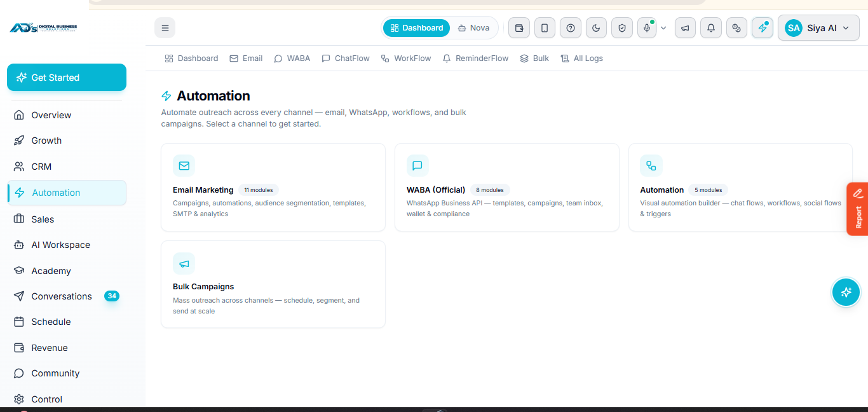This screenshot has height=412, width=868.
Task: Click the rocket icon beside Growth
Action: pos(19,141)
